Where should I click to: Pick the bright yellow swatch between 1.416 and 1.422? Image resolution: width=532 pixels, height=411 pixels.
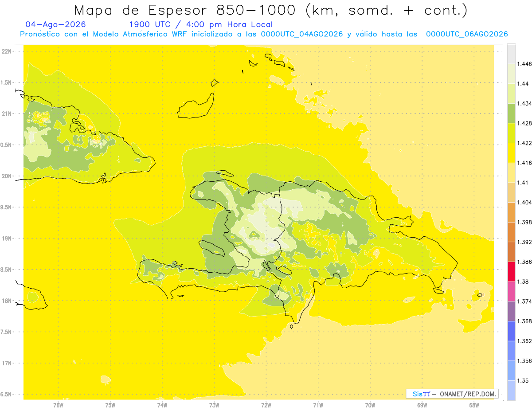click(511, 153)
